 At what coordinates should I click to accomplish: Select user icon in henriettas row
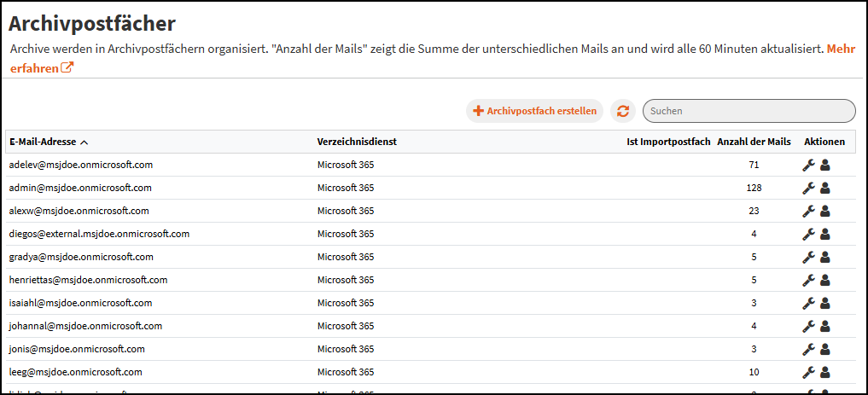[825, 280]
